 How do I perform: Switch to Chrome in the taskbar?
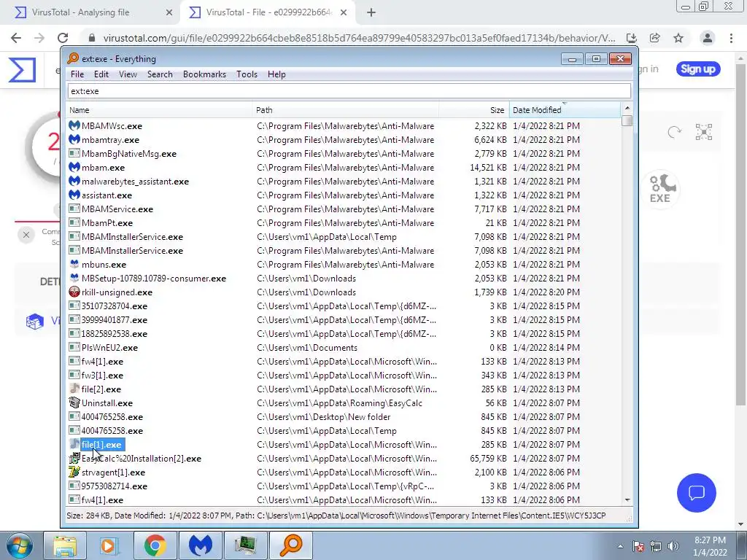pos(155,545)
